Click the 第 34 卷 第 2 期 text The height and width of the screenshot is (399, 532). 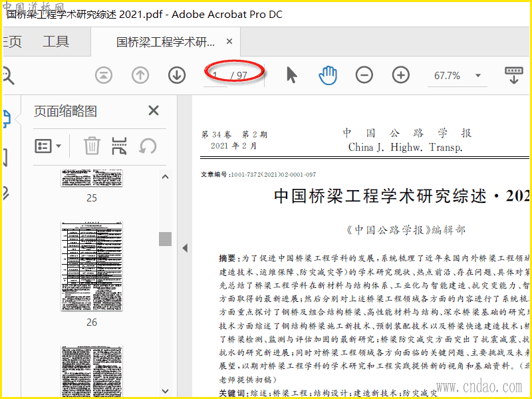234,135
